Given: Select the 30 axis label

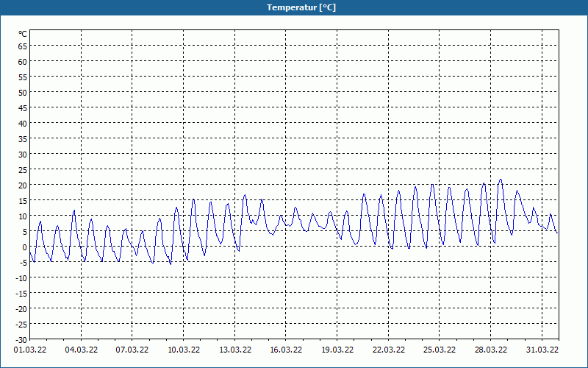Looking at the screenshot, I should point(23,155).
